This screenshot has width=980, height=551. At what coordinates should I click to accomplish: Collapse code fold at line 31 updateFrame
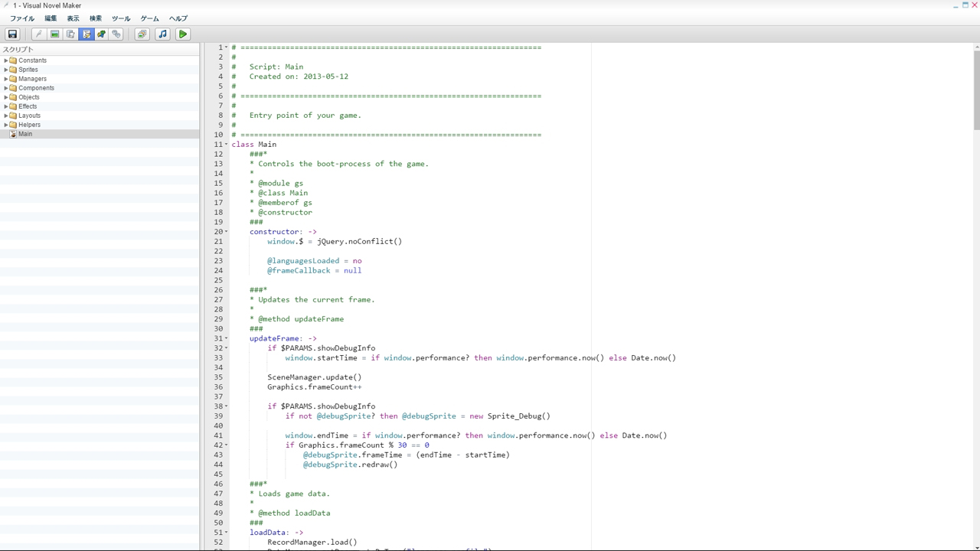[x=226, y=338]
